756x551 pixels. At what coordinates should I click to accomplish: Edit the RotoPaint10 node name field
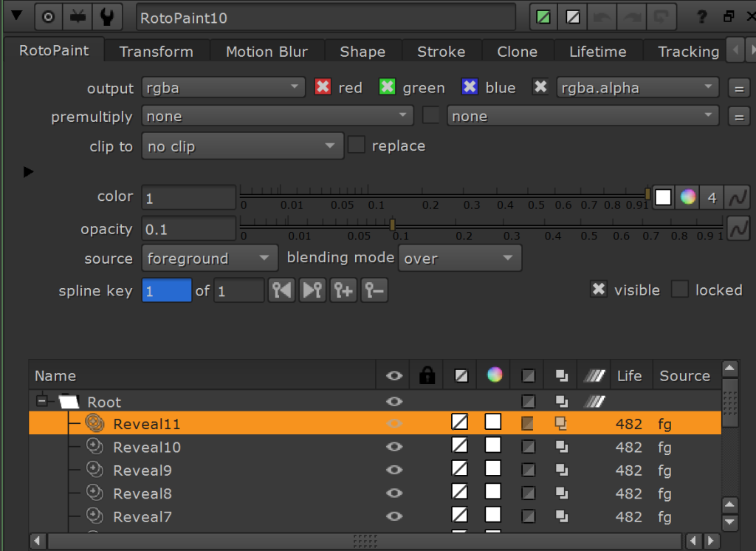click(x=326, y=18)
